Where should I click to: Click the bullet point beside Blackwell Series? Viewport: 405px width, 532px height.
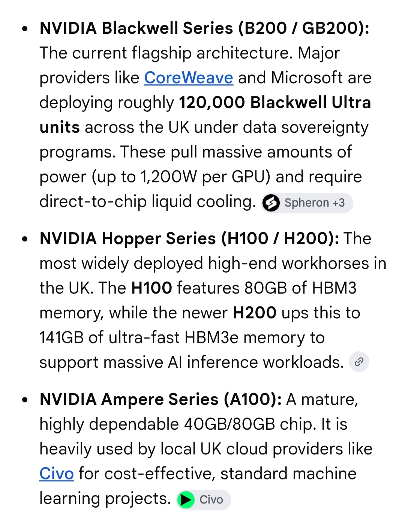coord(25,28)
